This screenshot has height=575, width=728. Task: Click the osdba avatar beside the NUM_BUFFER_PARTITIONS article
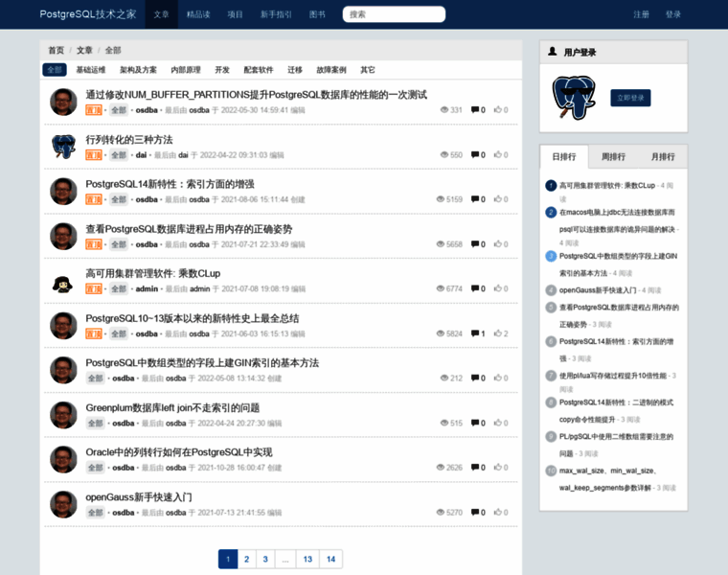(x=63, y=102)
